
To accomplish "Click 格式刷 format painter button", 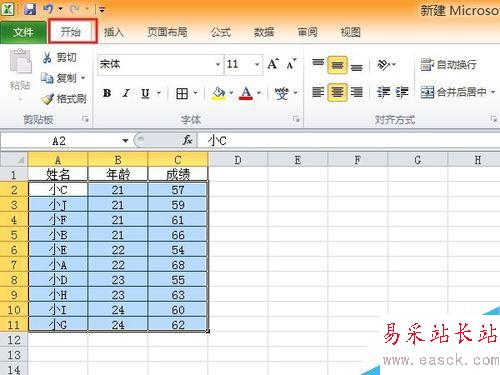I will (x=64, y=99).
